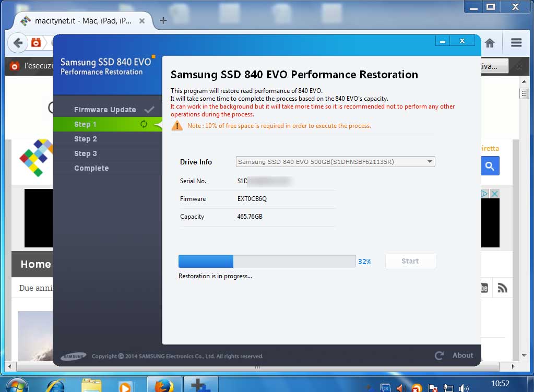Click the horizontal scrollbar right arrow

[513, 367]
